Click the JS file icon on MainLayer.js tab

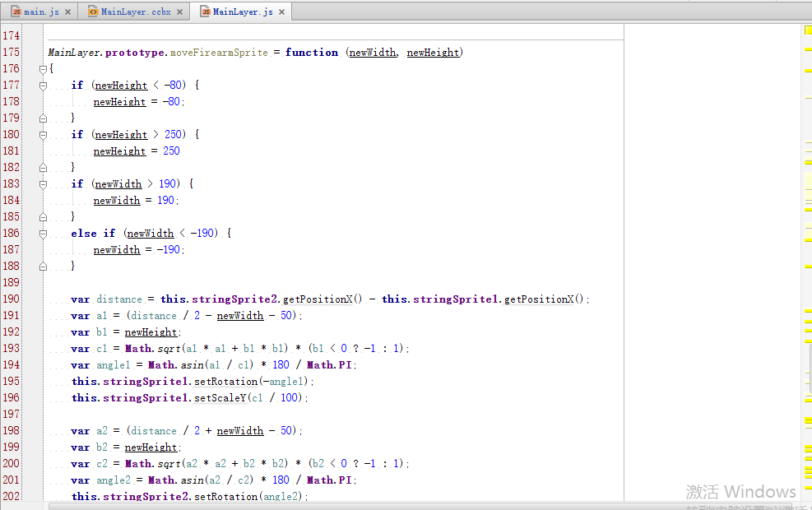coord(206,12)
